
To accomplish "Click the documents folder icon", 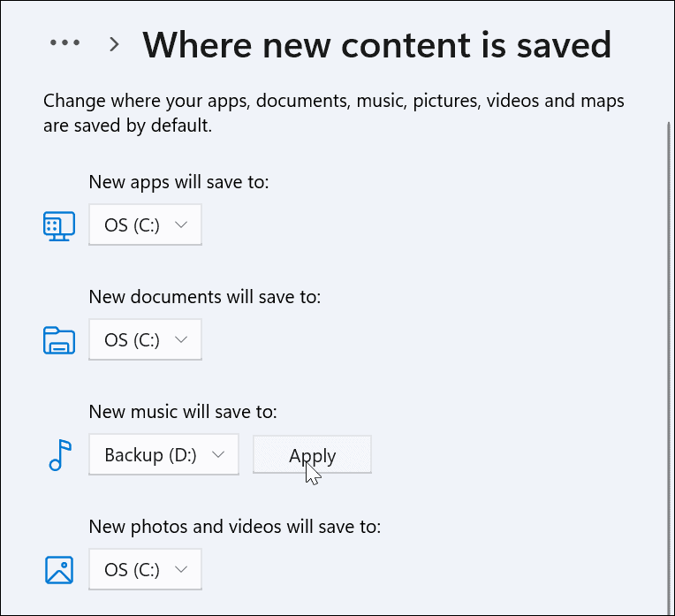I will click(59, 340).
